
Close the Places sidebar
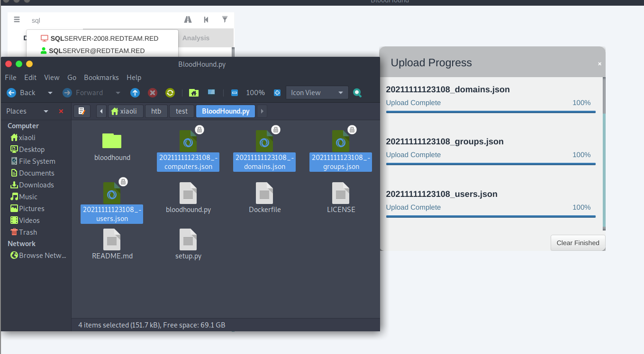pos(61,111)
